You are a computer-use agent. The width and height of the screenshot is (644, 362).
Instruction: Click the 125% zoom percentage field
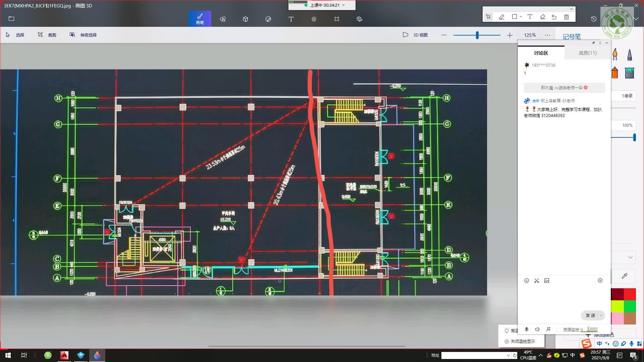(530, 35)
